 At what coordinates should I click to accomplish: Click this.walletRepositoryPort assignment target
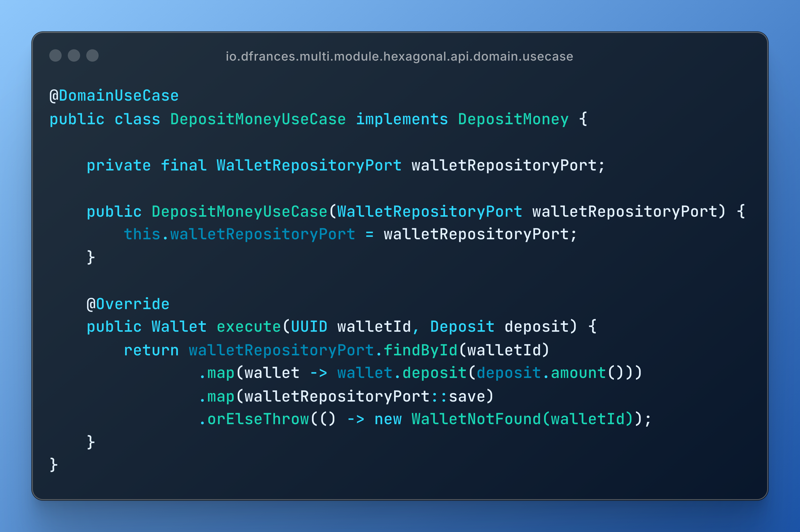[x=240, y=234]
